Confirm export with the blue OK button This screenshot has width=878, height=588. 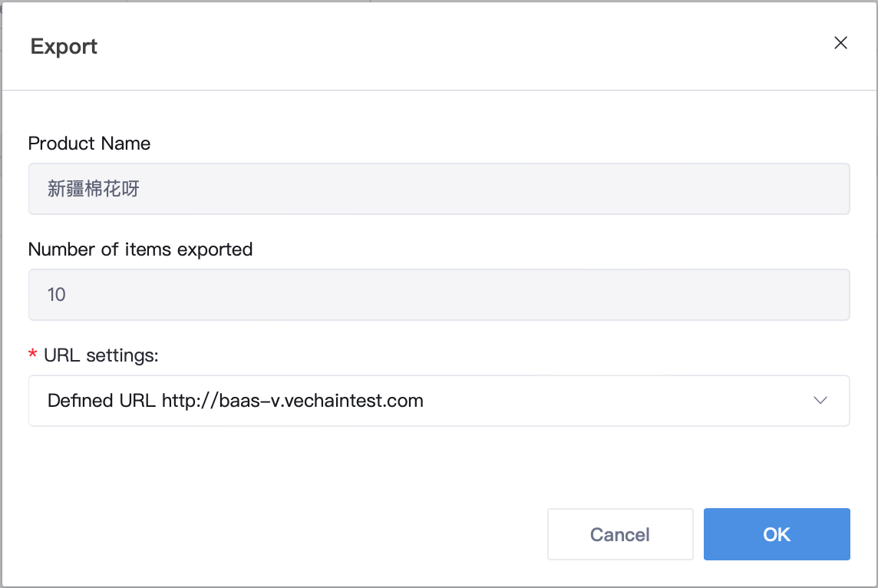coord(777,534)
